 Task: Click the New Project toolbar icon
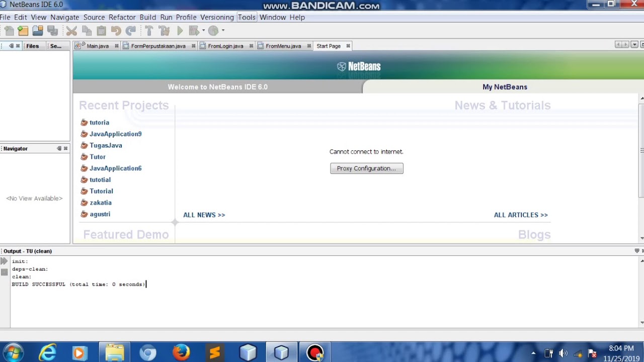point(23,31)
